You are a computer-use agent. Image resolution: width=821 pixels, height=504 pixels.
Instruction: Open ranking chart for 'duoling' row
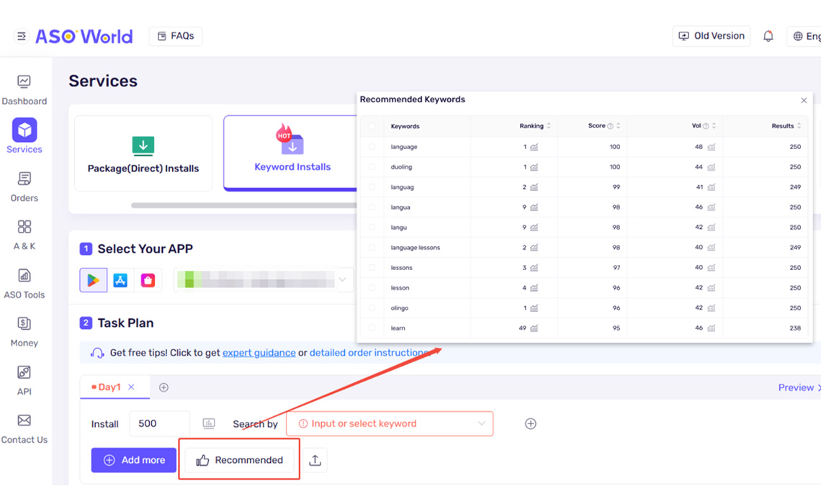point(534,168)
